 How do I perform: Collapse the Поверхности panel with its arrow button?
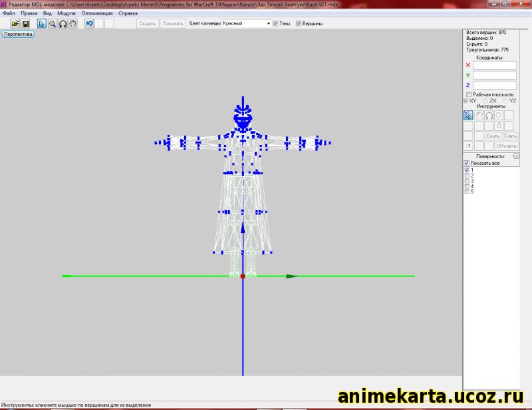[x=516, y=156]
